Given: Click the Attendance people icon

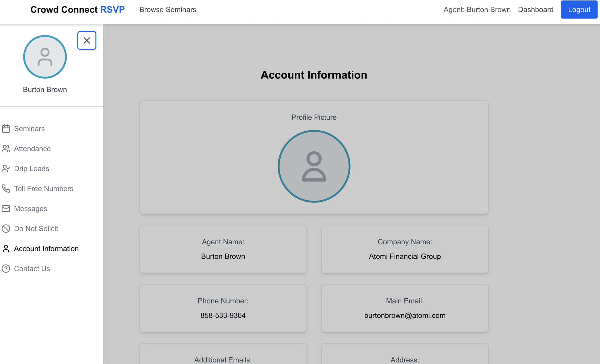Looking at the screenshot, I should pyautogui.click(x=6, y=149).
